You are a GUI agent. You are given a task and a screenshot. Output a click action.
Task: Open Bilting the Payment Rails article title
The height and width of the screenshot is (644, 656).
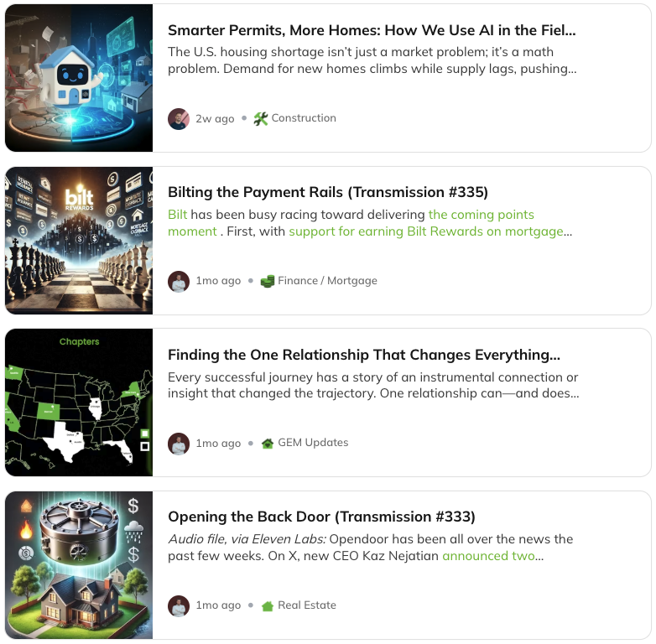[x=328, y=192]
